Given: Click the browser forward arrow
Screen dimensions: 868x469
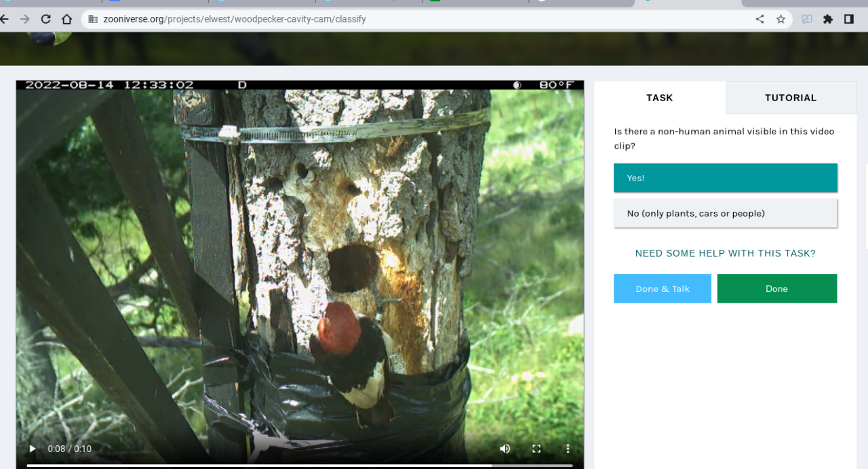Looking at the screenshot, I should click(25, 19).
